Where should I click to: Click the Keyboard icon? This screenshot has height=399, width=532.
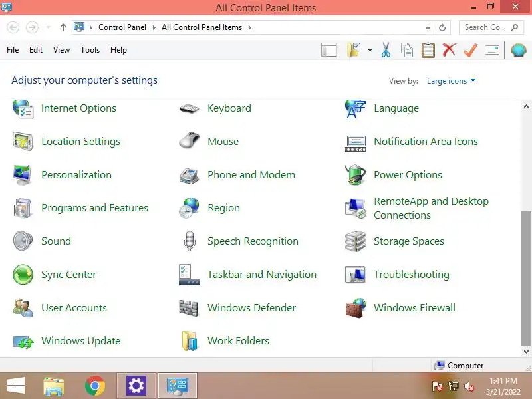(x=189, y=108)
